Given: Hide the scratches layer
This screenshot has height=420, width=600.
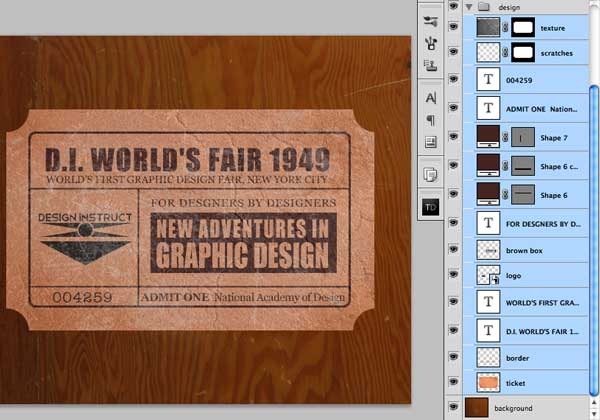Looking at the screenshot, I should click(453, 51).
